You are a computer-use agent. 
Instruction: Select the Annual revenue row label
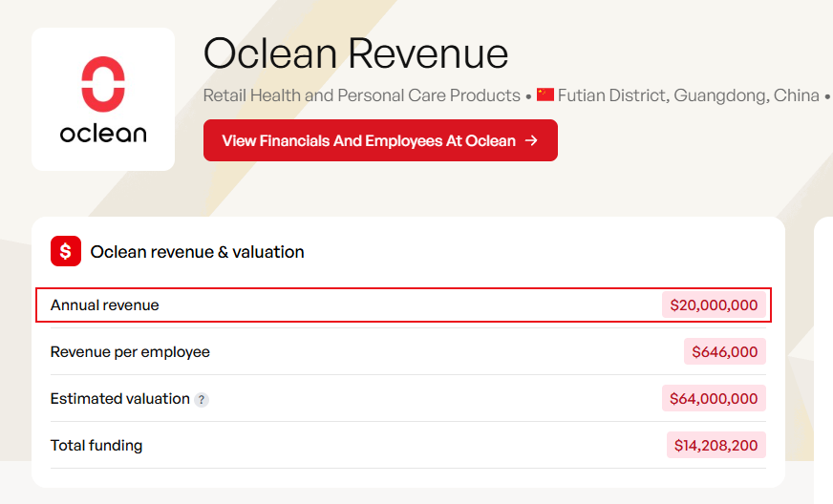(x=105, y=304)
